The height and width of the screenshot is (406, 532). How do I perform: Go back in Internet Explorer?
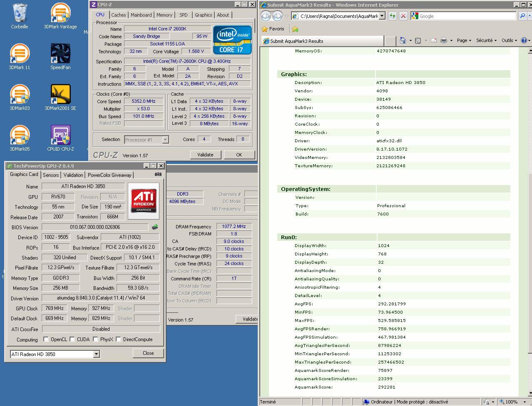pyautogui.click(x=266, y=16)
